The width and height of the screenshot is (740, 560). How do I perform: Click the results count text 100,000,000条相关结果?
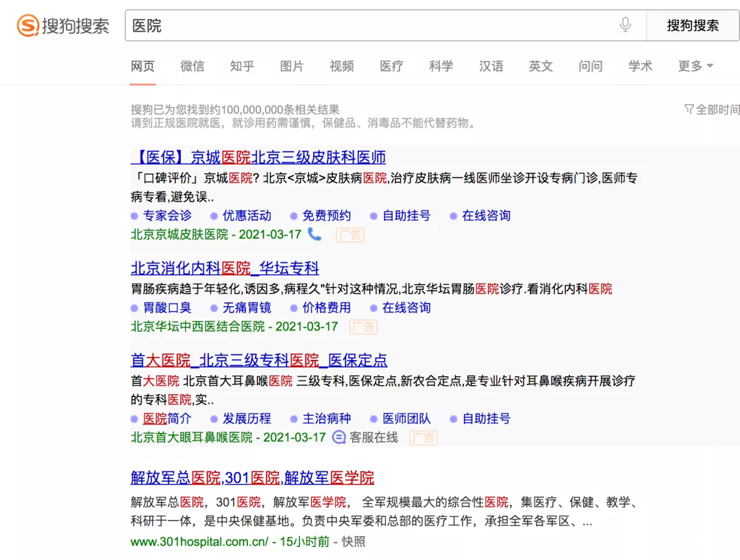pyautogui.click(x=280, y=110)
